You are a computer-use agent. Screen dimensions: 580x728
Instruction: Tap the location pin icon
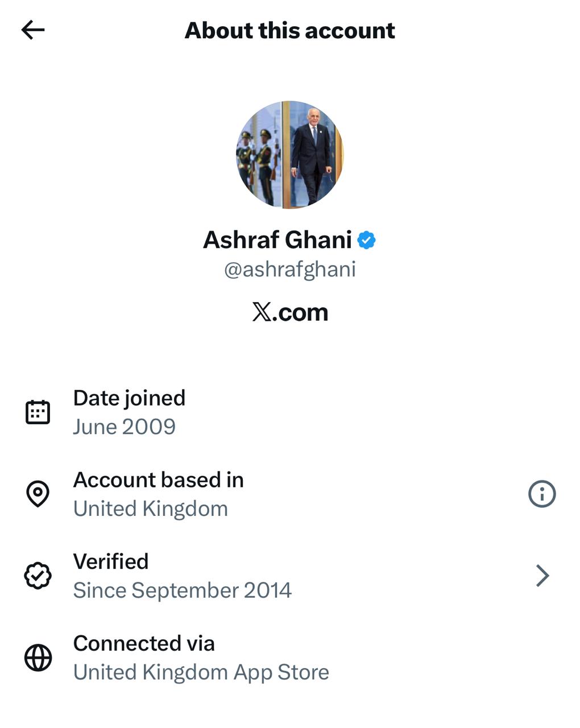point(38,494)
